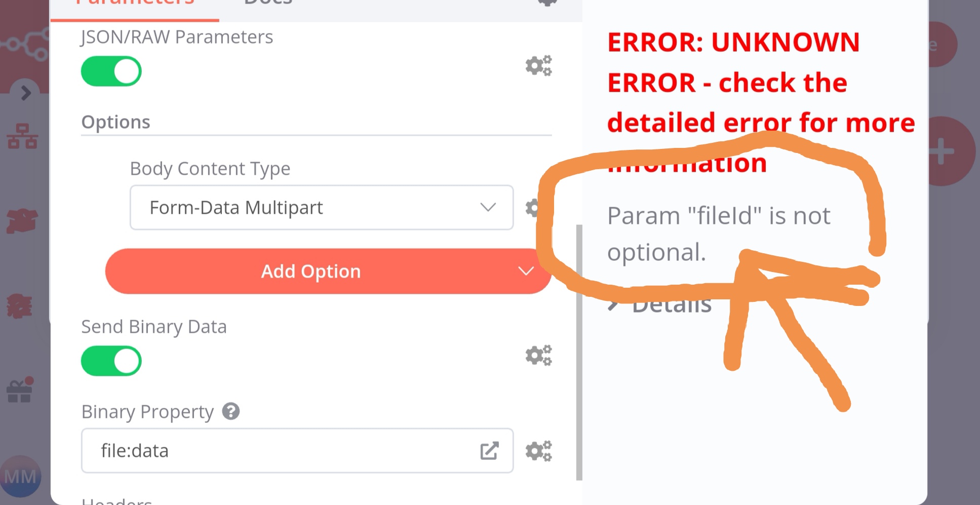Image resolution: width=980 pixels, height=505 pixels.
Task: Open the settings gear beside Body Content Type
Action: coord(532,208)
